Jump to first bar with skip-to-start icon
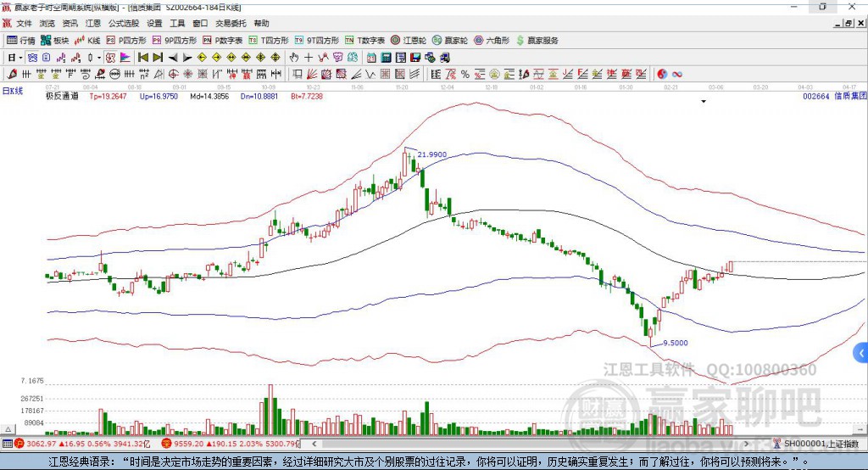 coord(142,58)
